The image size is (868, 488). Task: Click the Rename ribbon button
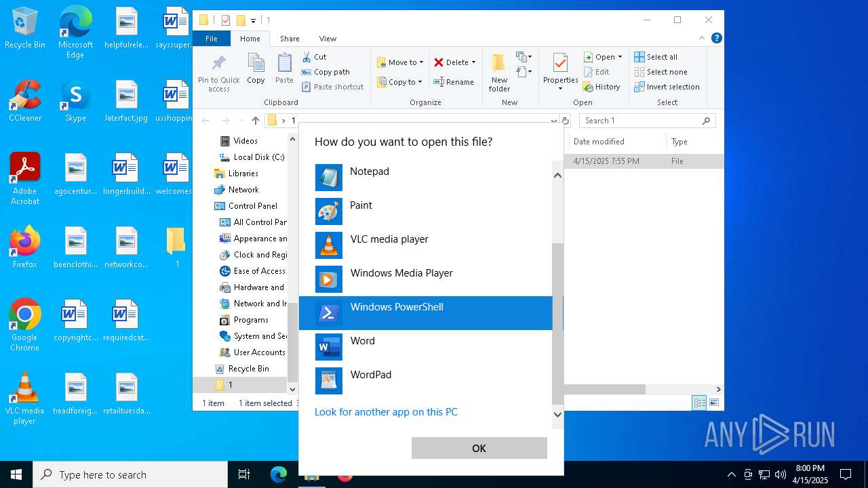pos(454,82)
